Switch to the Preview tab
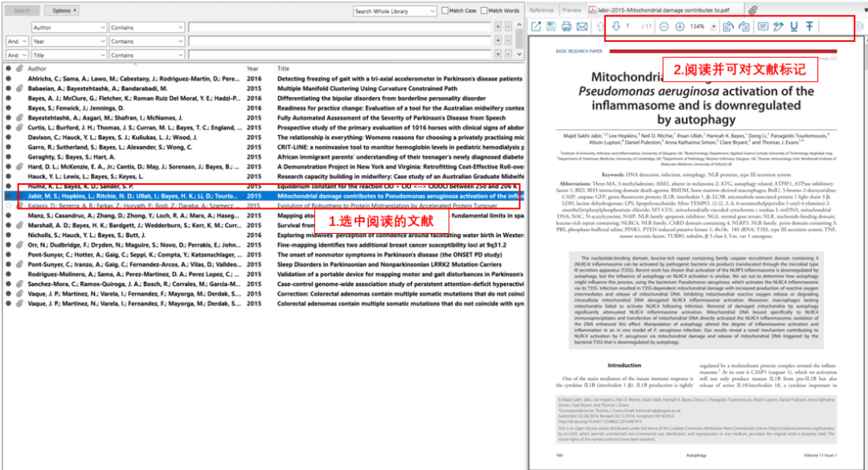Screen dimensions: 868x470 (x=572, y=10)
